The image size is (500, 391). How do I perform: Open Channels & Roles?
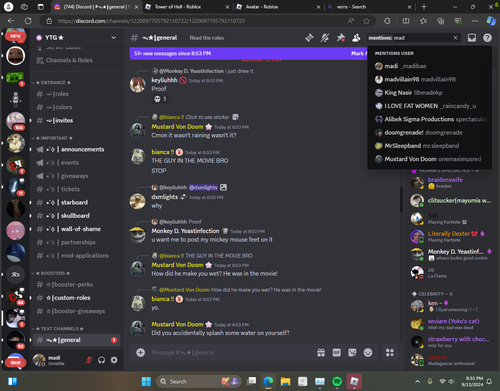click(76, 60)
